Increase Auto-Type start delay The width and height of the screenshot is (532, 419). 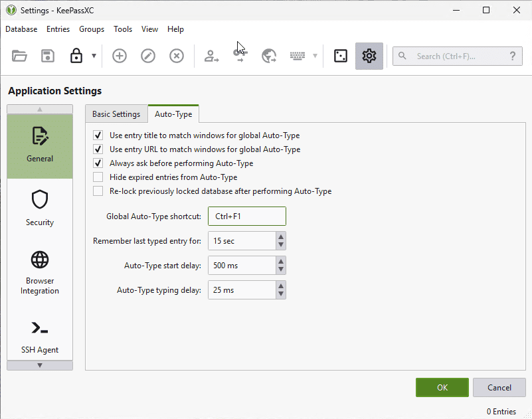(x=281, y=261)
